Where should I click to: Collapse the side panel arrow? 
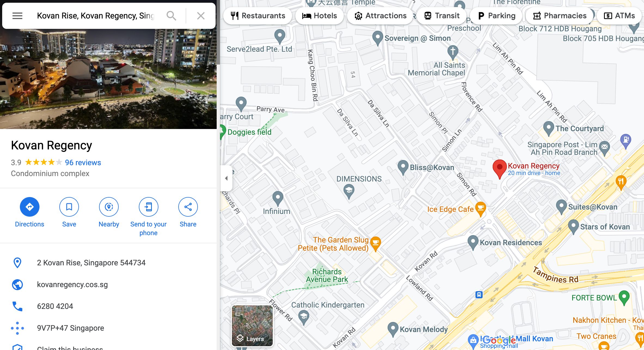click(x=226, y=178)
